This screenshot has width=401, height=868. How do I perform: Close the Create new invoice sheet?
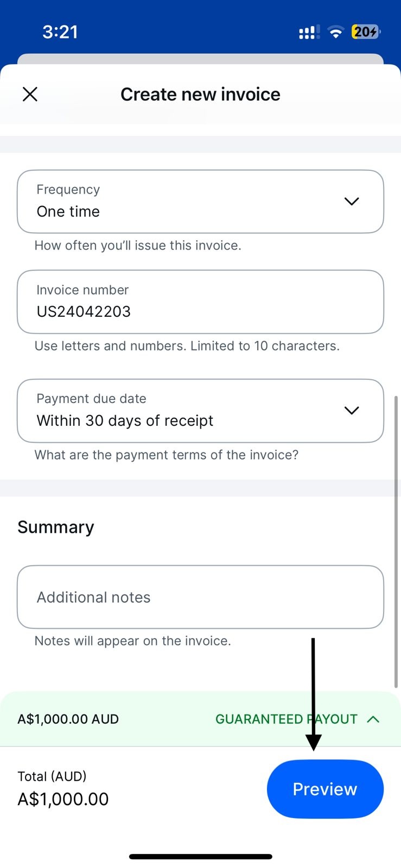click(30, 94)
